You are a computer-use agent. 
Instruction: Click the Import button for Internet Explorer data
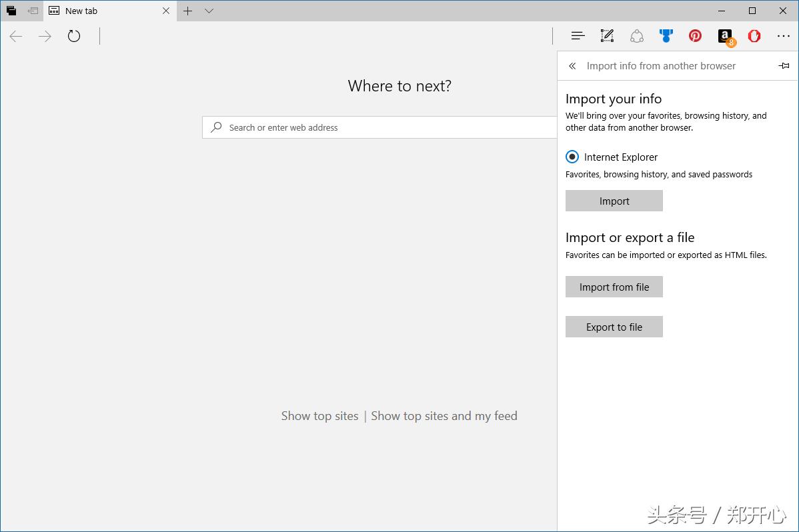614,201
